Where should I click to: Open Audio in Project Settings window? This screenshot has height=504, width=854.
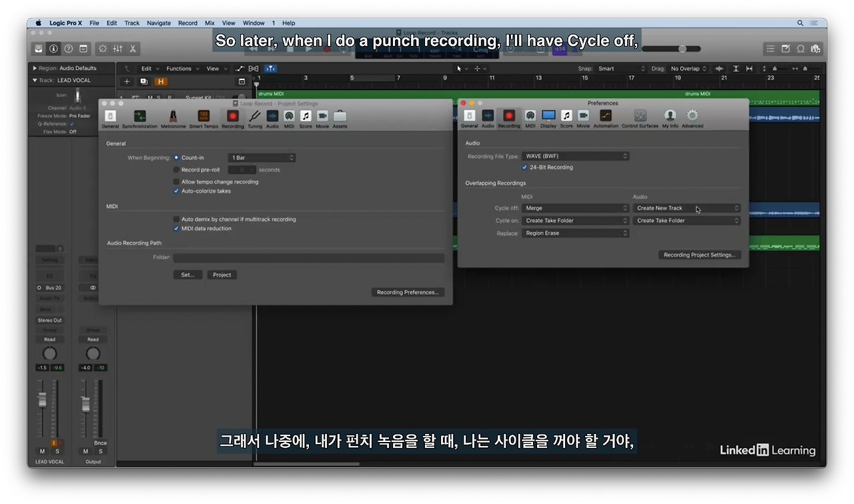pos(272,119)
